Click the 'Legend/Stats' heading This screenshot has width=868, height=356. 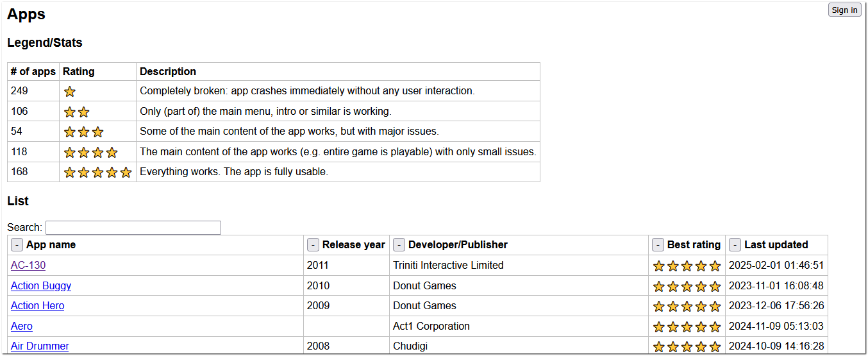tap(45, 43)
